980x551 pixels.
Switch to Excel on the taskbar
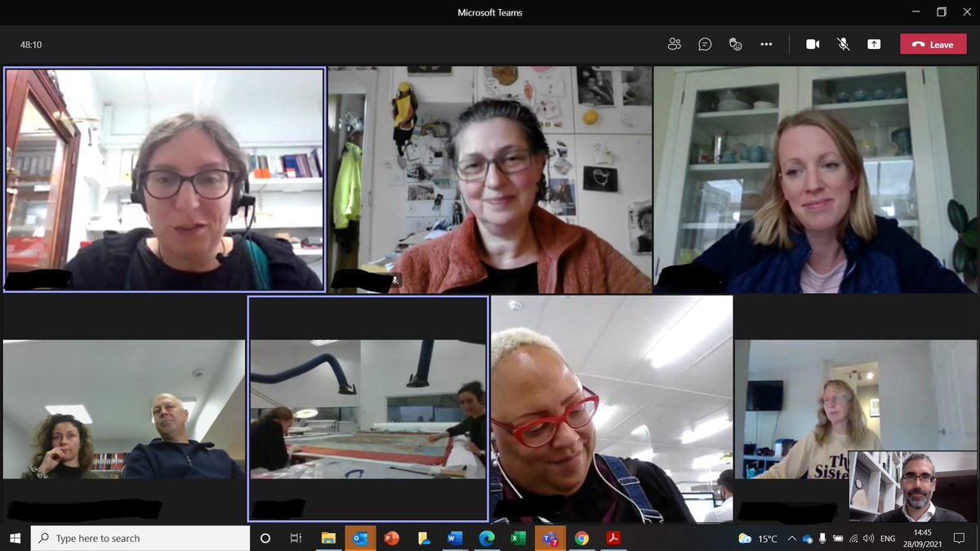pyautogui.click(x=518, y=538)
